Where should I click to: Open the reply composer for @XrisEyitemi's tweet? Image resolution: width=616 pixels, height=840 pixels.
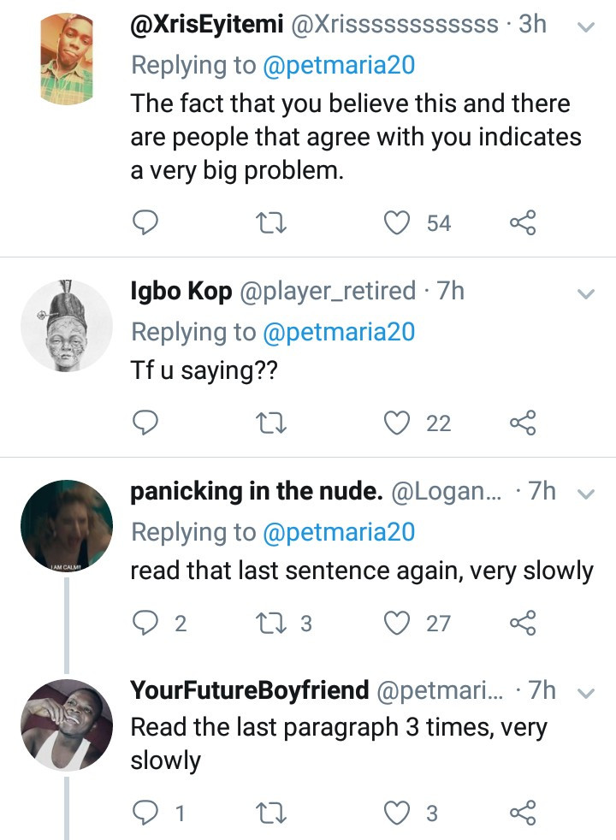click(x=146, y=222)
